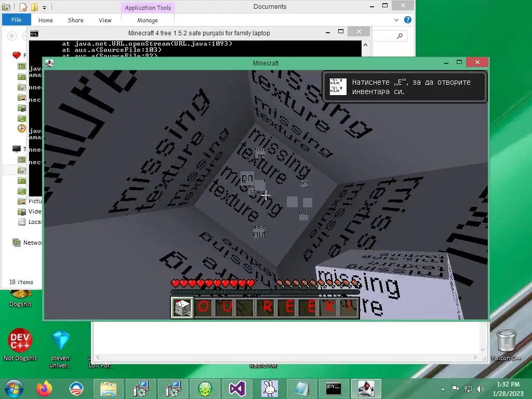Click New folder icon in Explorer title bar
The width and height of the screenshot is (532, 399).
(x=35, y=7)
